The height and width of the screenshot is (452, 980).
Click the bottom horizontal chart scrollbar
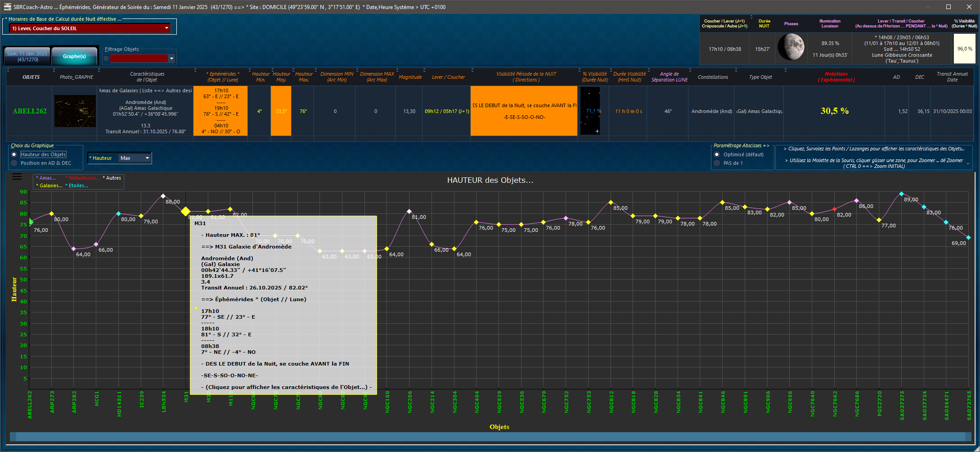tap(490, 437)
